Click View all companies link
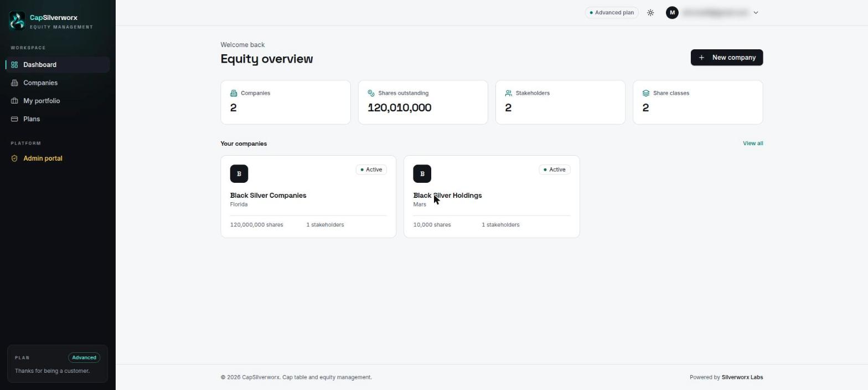This screenshot has width=868, height=390. pyautogui.click(x=753, y=143)
